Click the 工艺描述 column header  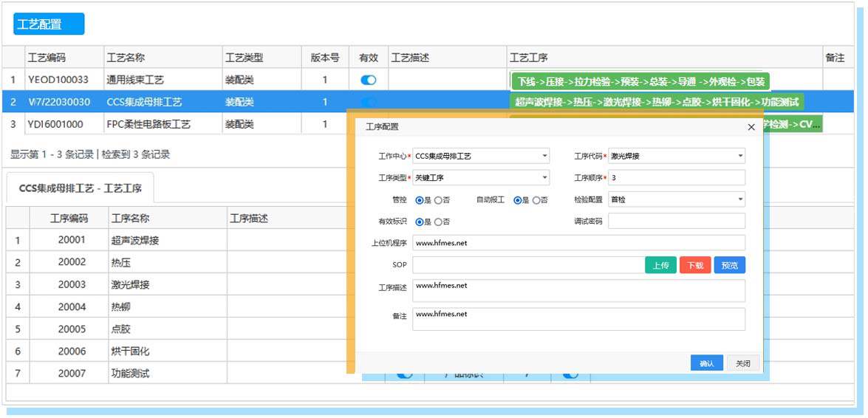[x=447, y=58]
